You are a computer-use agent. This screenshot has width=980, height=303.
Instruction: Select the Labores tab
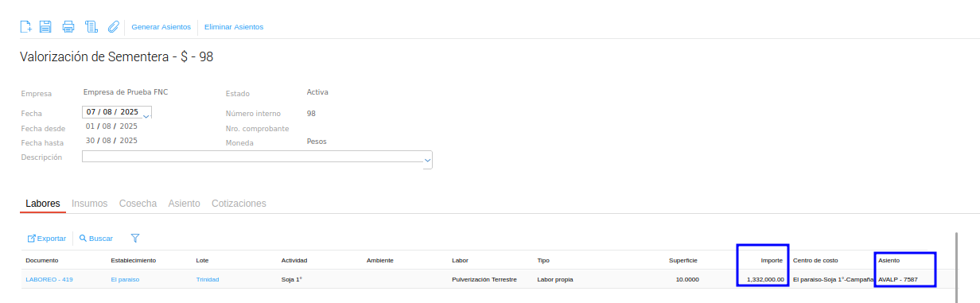(x=43, y=204)
